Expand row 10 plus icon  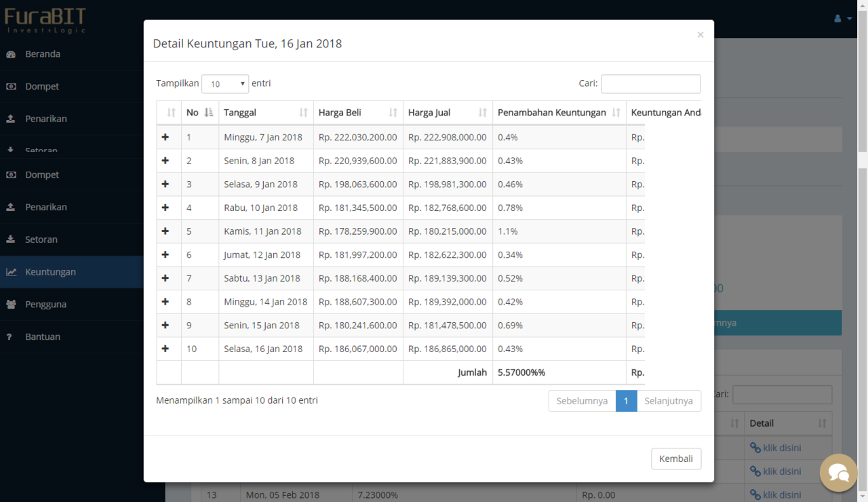coord(165,349)
